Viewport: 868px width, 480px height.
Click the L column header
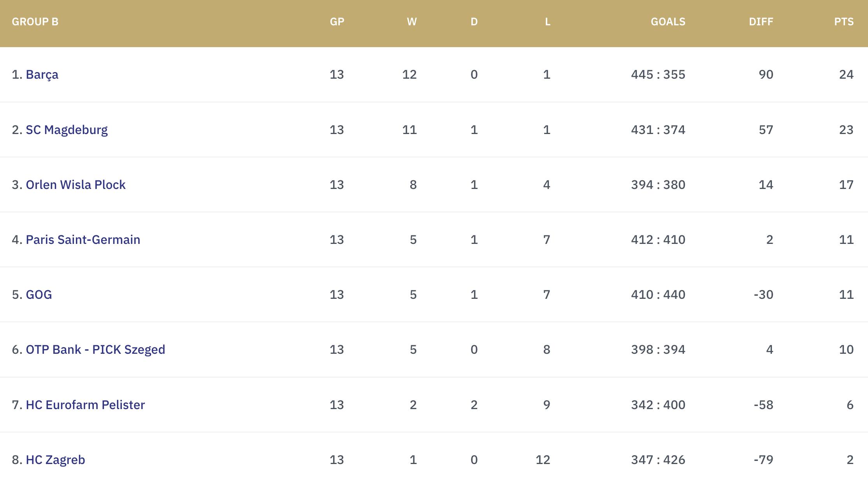click(547, 22)
